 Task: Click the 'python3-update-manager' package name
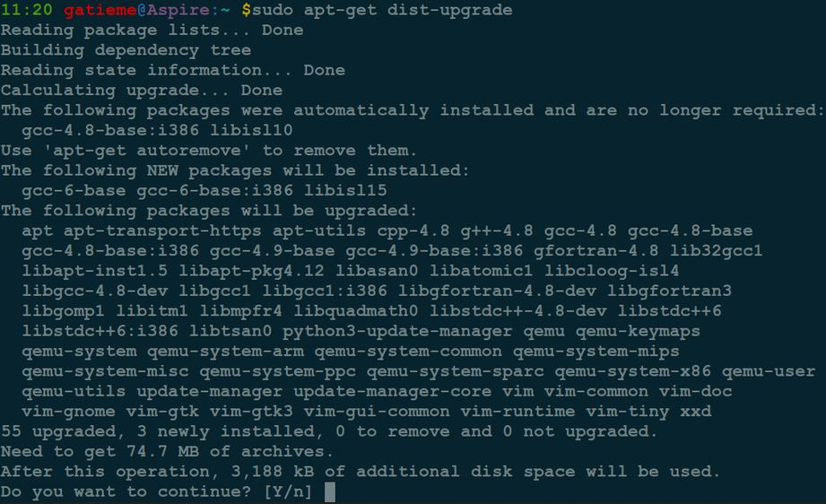pyautogui.click(x=397, y=331)
